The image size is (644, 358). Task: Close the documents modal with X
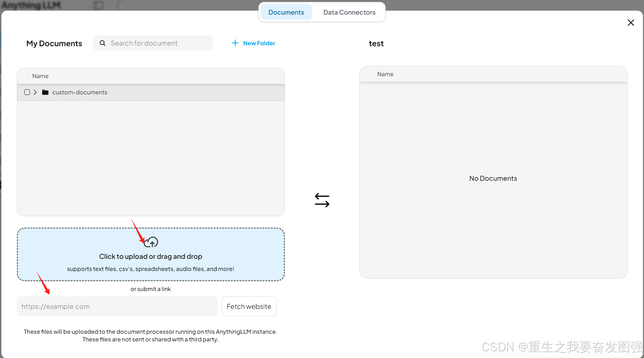click(x=631, y=23)
